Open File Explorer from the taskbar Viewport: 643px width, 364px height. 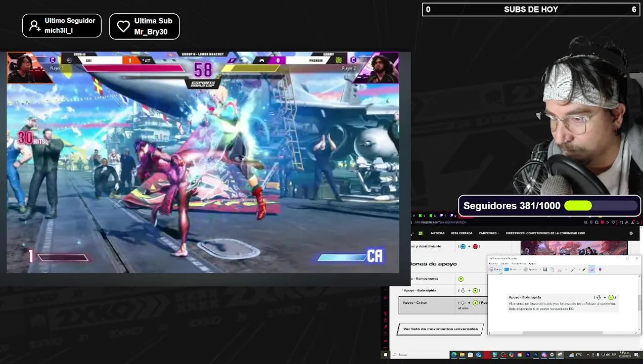[x=462, y=355]
